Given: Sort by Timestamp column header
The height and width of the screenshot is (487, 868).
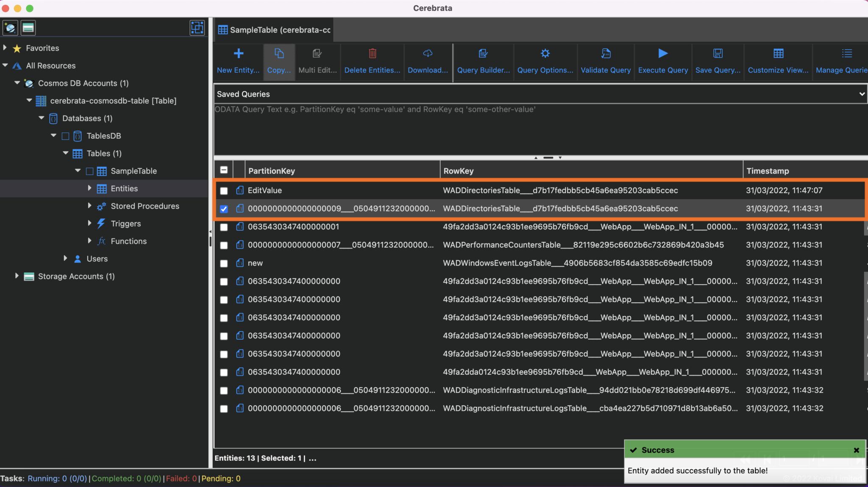Looking at the screenshot, I should point(805,171).
